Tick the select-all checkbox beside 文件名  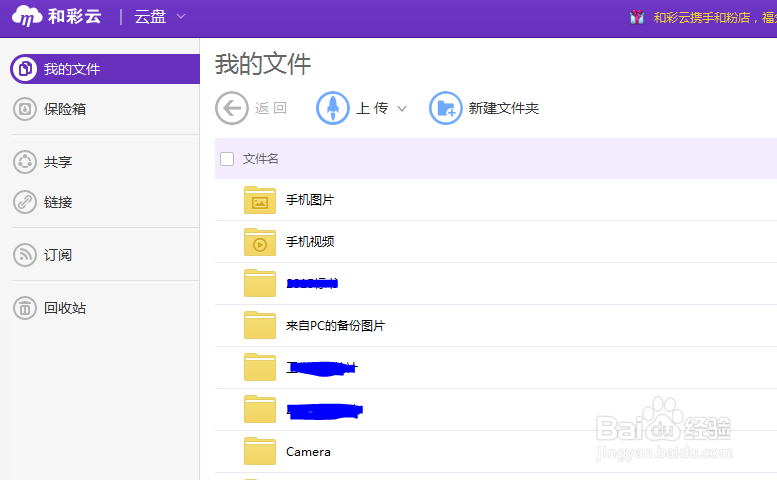(x=227, y=159)
